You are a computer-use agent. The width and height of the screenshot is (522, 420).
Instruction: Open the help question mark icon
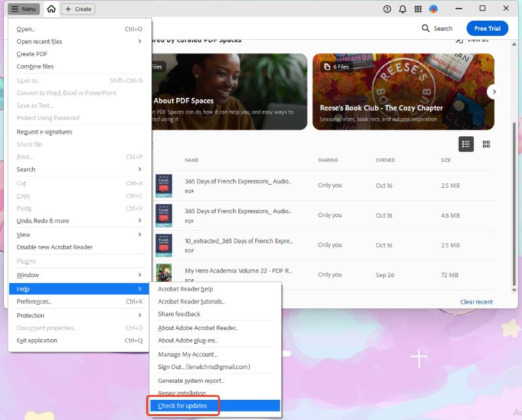pos(387,9)
